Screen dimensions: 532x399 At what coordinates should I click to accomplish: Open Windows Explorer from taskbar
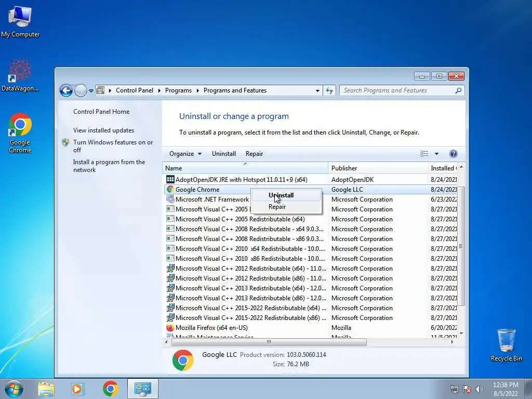(46, 389)
